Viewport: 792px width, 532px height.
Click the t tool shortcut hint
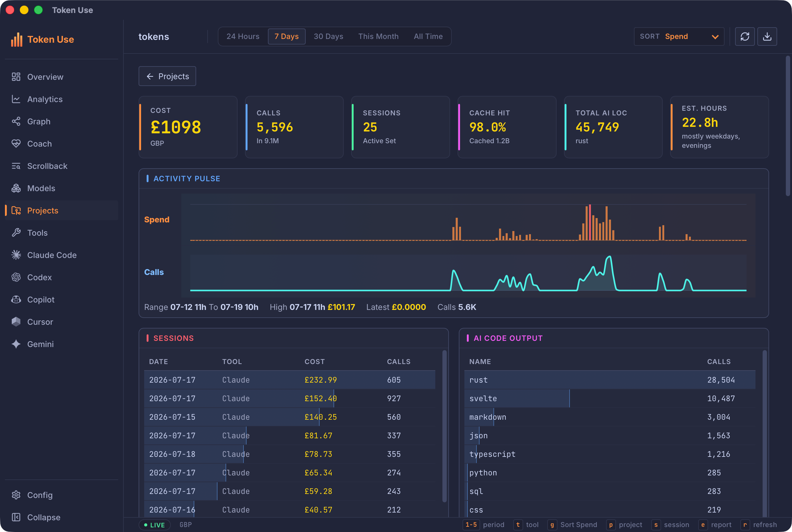pyautogui.click(x=526, y=525)
